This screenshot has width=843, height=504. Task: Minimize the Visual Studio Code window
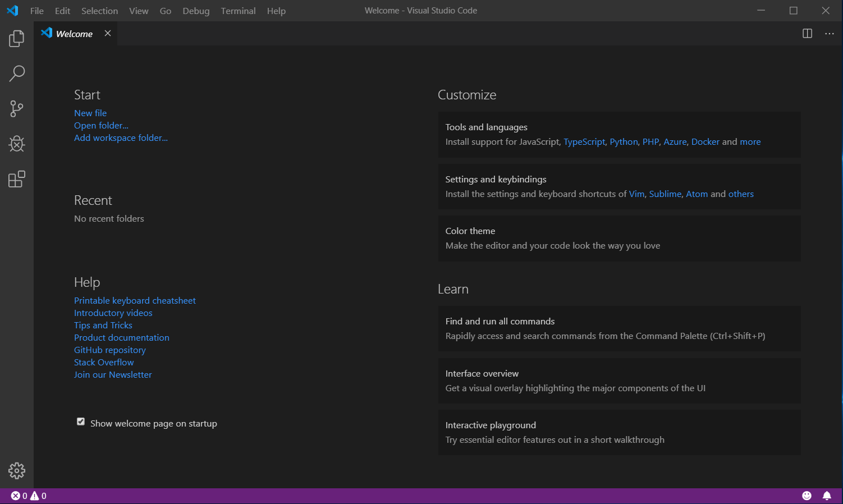pos(761,11)
